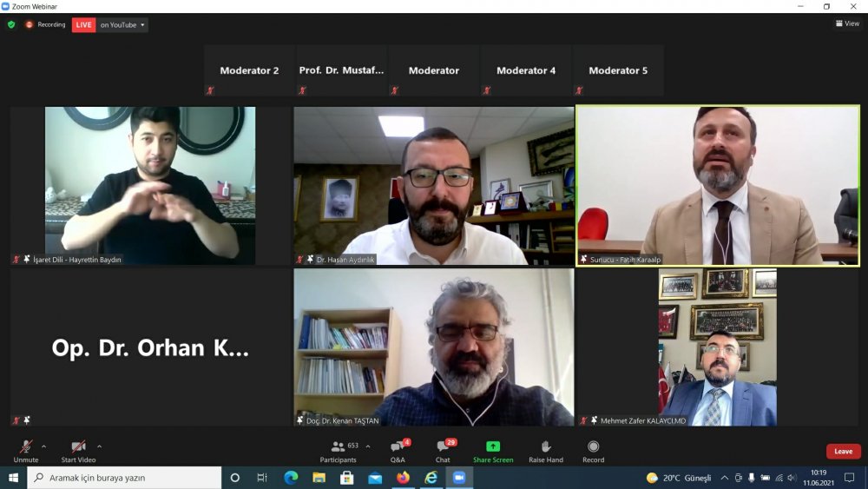Viewport: 868px width, 489px height.
Task: Open the Q&A panel
Action: [x=398, y=450]
